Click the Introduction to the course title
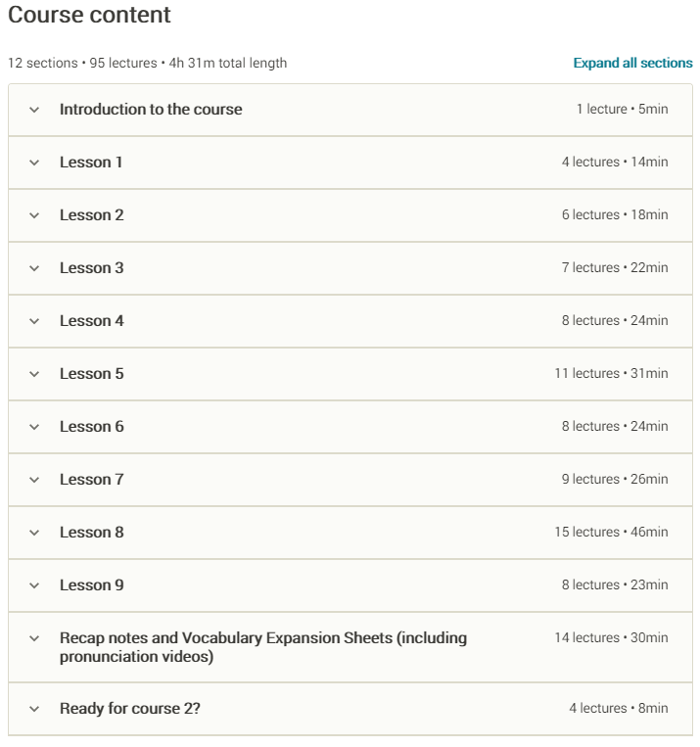Screen dimensions: 700x747 click(151, 110)
